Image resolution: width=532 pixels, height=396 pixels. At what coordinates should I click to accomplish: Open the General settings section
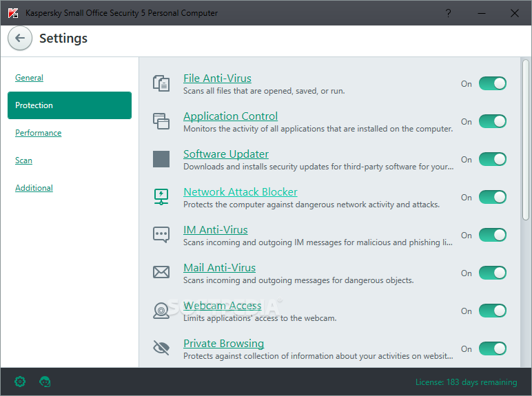pyautogui.click(x=29, y=78)
